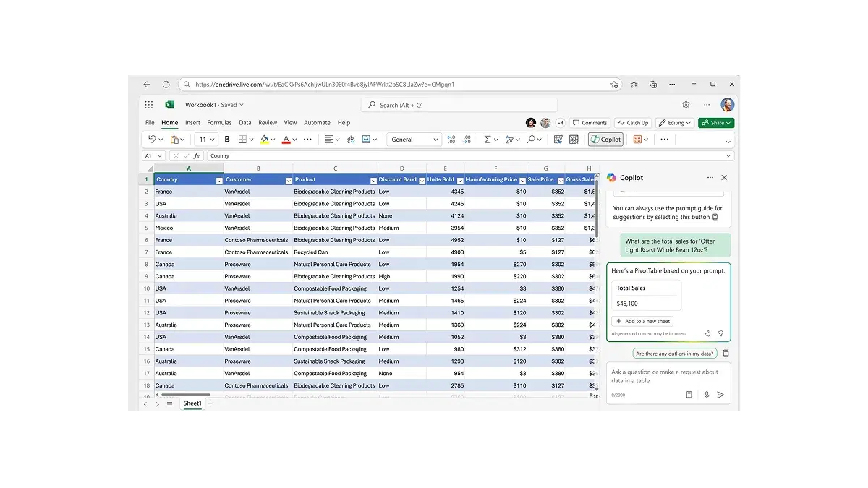Open Copilot pane more options ellipsis
Screen dimensions: 868x488
[x=710, y=177]
